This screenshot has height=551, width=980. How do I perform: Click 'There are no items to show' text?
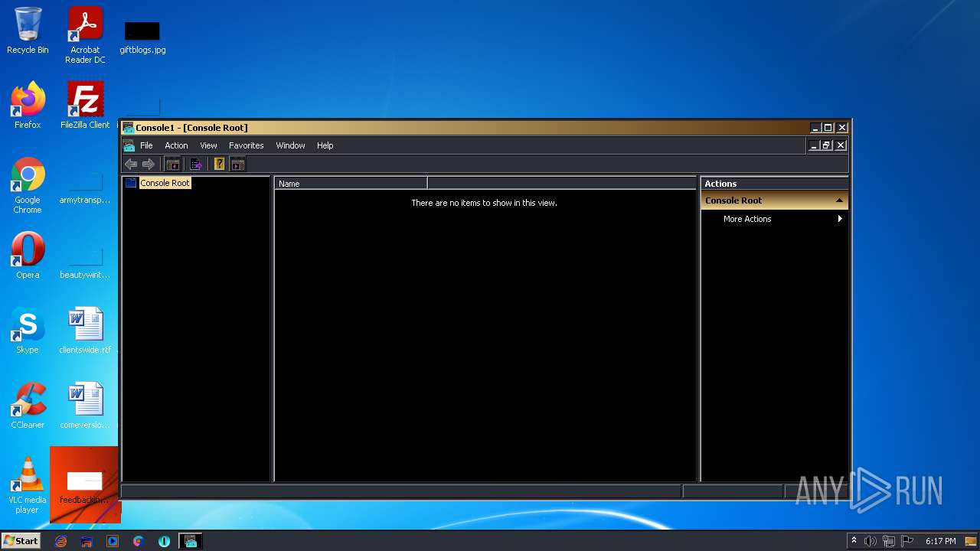(x=484, y=203)
